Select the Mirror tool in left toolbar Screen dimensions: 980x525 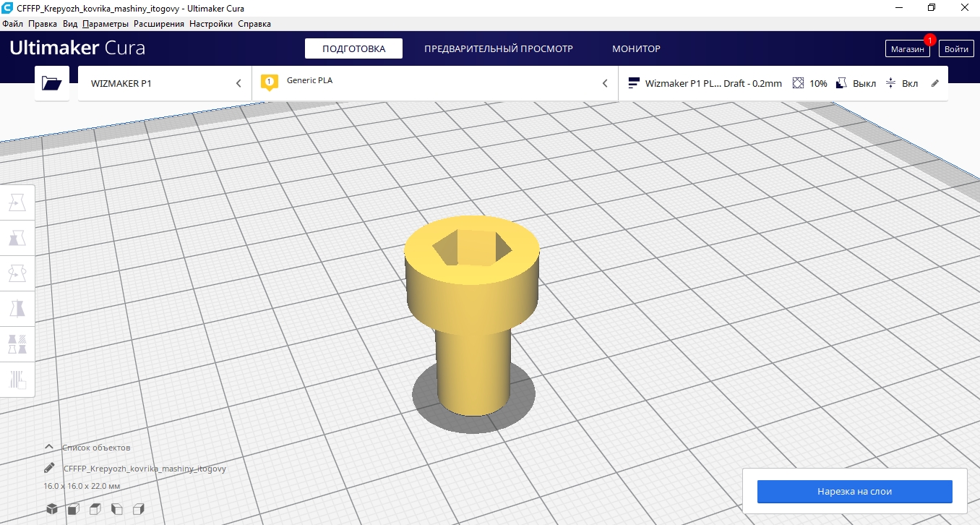17,309
